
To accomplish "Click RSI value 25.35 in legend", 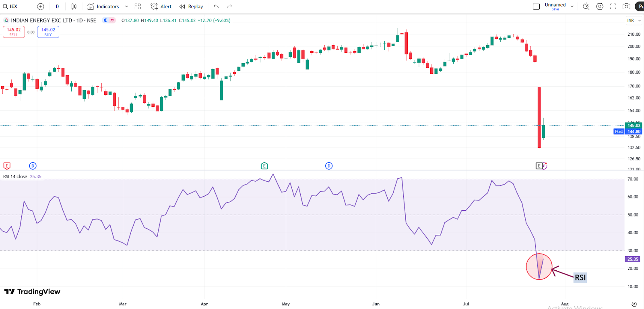I will pos(35,176).
